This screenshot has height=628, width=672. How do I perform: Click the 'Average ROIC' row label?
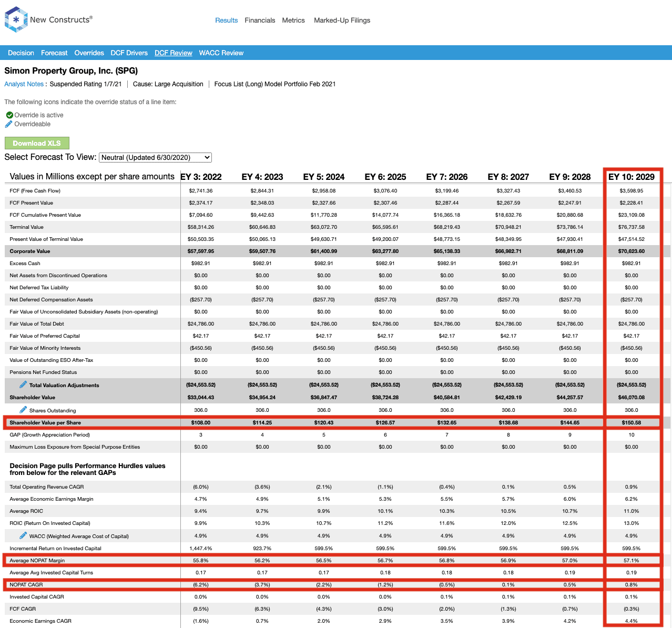point(26,511)
